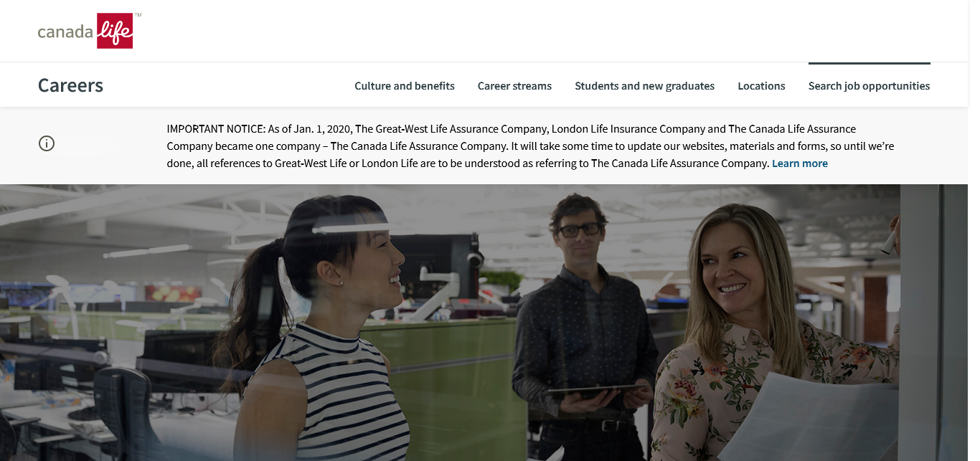Screen dimensions: 980x461
Task: Follow the Learn more link
Action: point(799,163)
